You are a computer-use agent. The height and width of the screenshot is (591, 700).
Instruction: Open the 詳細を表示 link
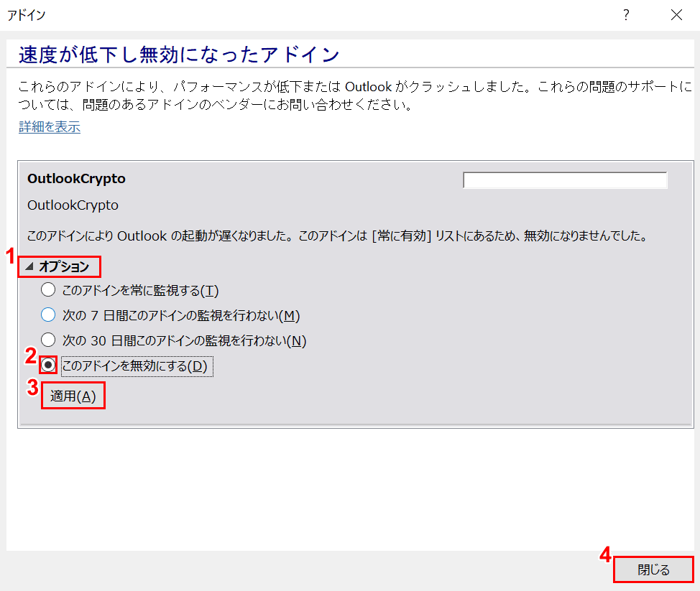pyautogui.click(x=50, y=126)
